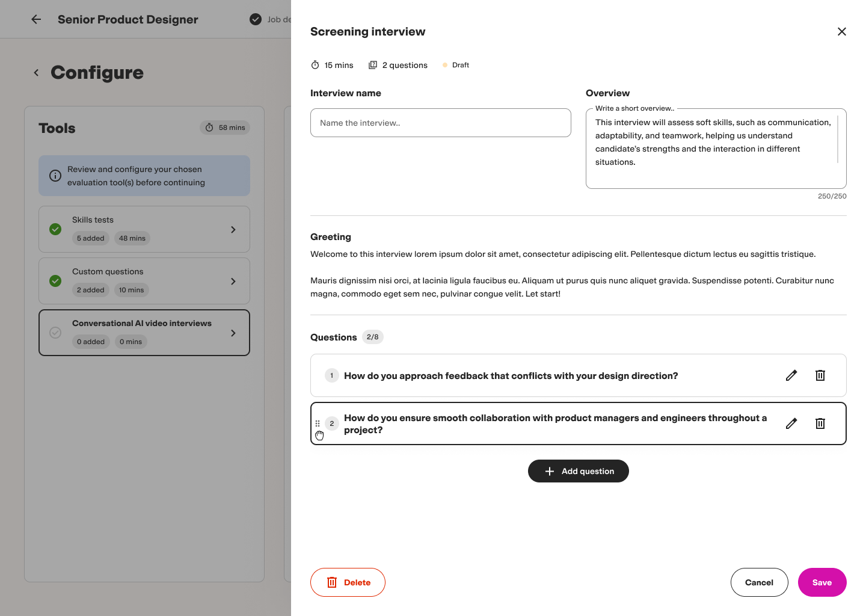Click the '5 added' tag on Skills tests

pos(91,238)
